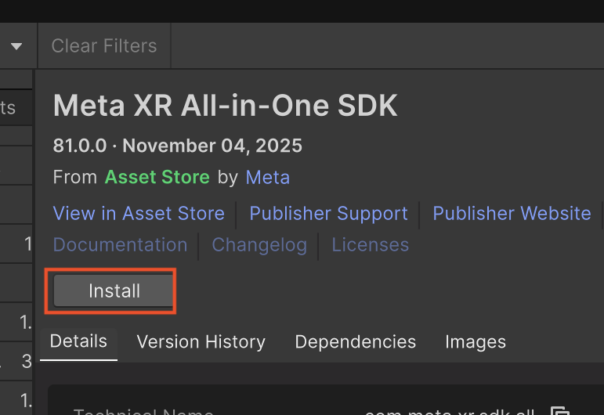This screenshot has width=604, height=415.
Task: View the Changelog link
Action: coord(259,244)
